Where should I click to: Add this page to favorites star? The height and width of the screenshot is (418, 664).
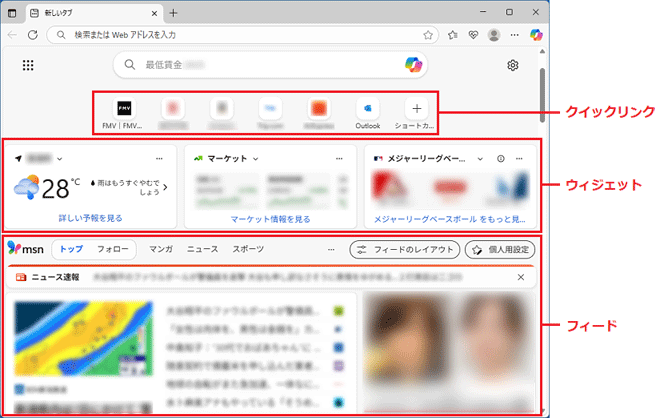428,35
